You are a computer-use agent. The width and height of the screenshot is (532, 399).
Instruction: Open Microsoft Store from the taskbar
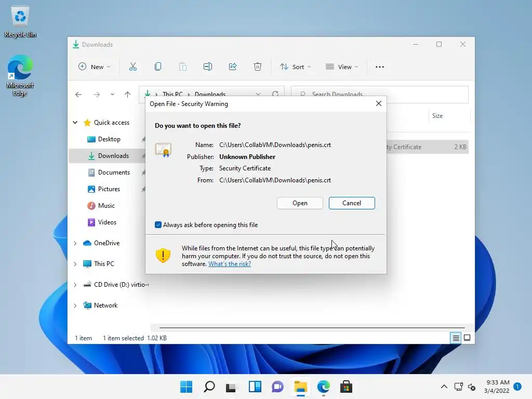tap(346, 387)
